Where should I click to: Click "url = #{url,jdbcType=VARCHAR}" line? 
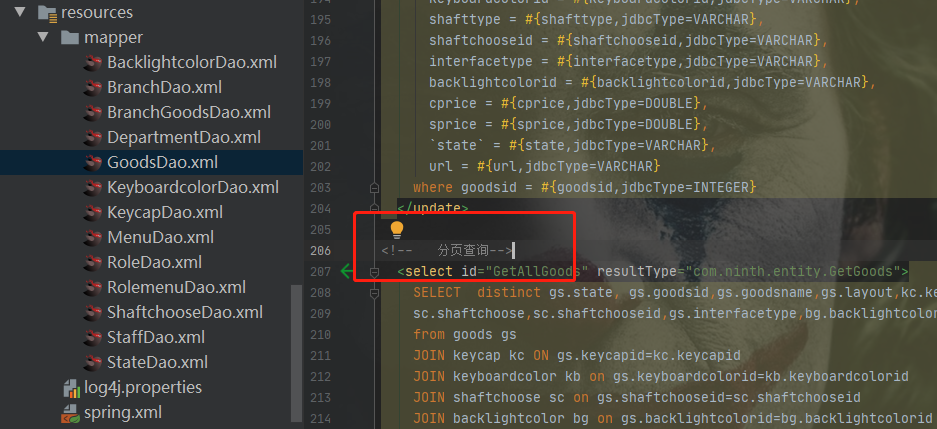(544, 166)
